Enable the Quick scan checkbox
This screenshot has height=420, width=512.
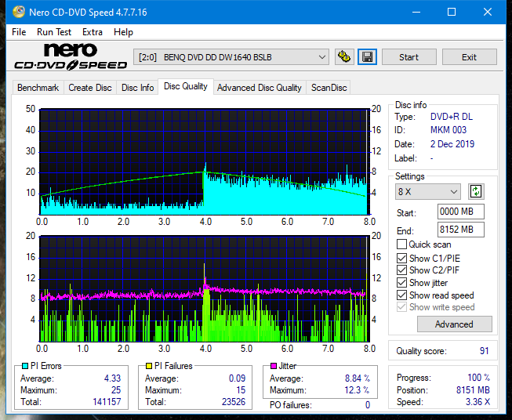click(401, 244)
